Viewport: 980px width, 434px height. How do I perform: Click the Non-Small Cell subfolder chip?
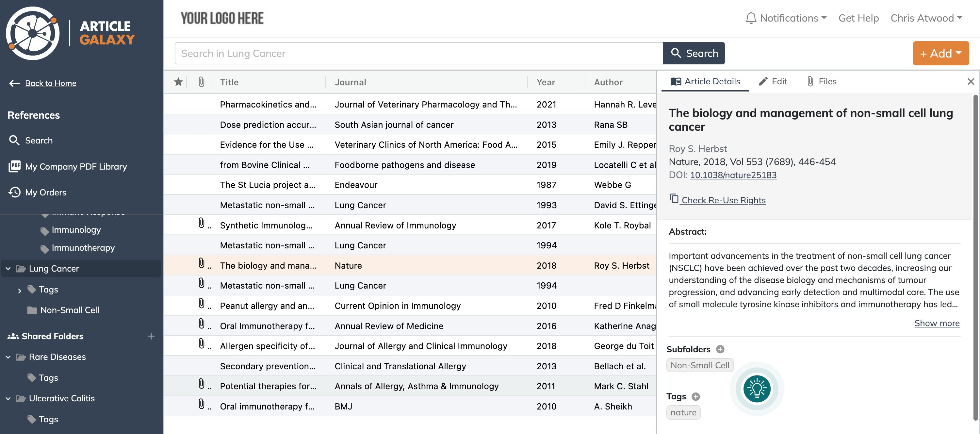point(700,365)
